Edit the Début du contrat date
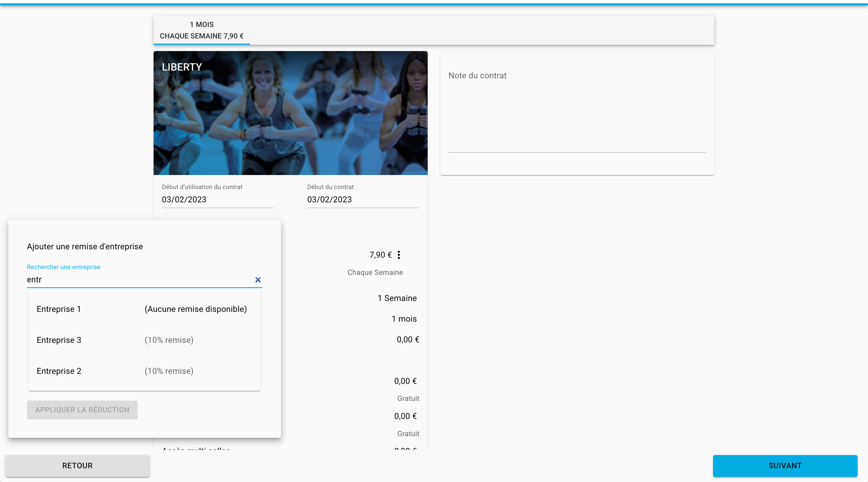 click(x=363, y=200)
